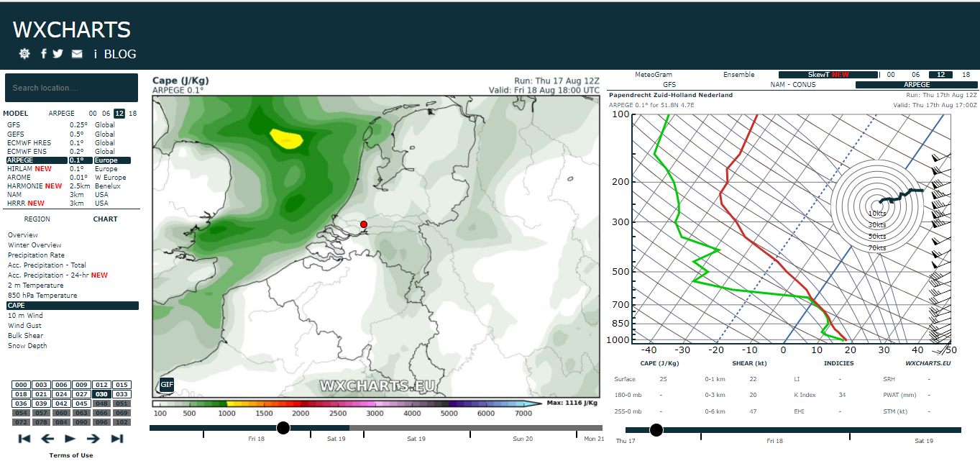Switch SkewT run to 18
980x461 pixels.
[x=966, y=75]
